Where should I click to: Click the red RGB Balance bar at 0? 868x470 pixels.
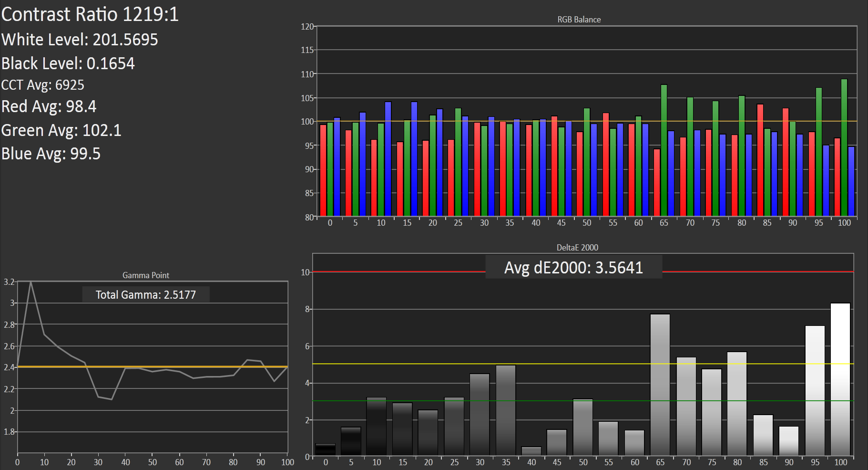pyautogui.click(x=323, y=170)
